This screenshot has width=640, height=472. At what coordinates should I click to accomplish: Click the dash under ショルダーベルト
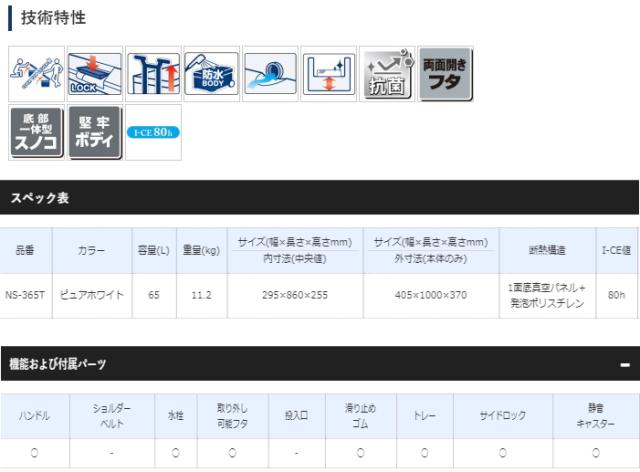click(x=112, y=453)
